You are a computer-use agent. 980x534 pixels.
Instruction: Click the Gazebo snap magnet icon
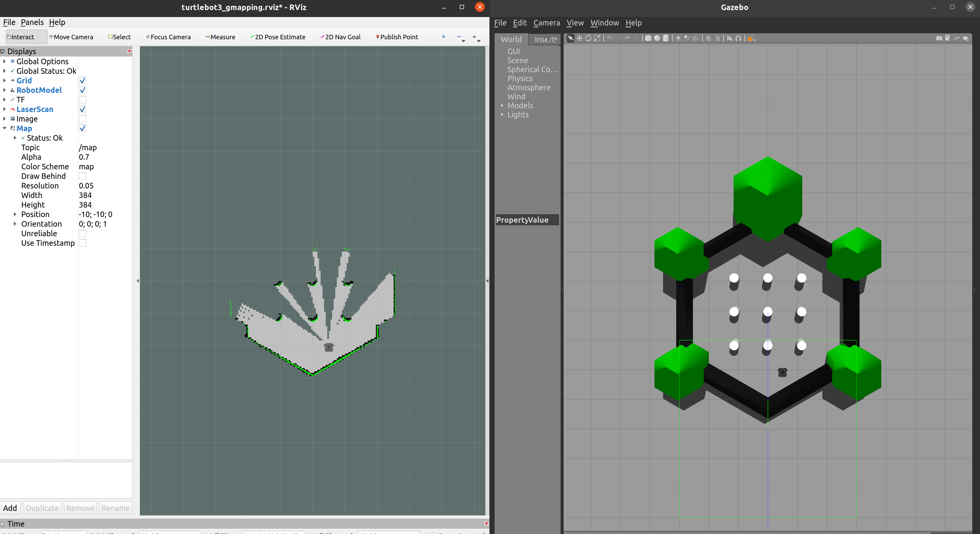(738, 38)
